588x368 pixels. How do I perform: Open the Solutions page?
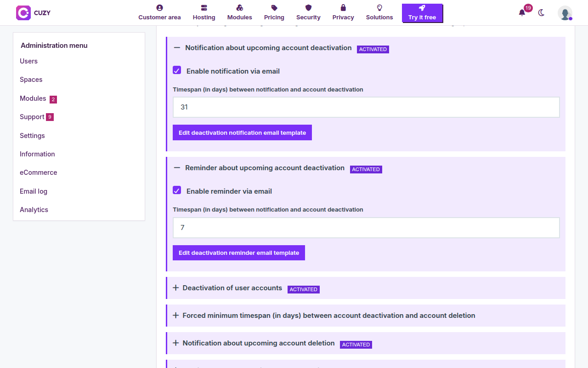(379, 13)
